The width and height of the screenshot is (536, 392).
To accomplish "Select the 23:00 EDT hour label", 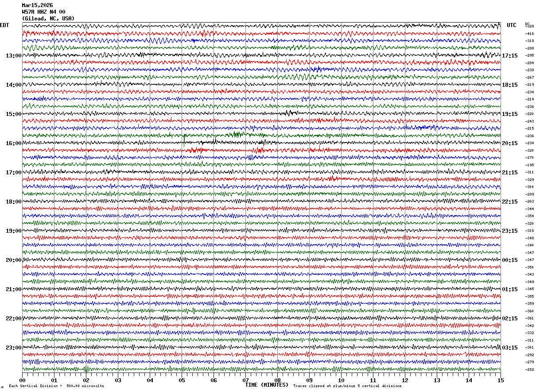I will [14, 347].
